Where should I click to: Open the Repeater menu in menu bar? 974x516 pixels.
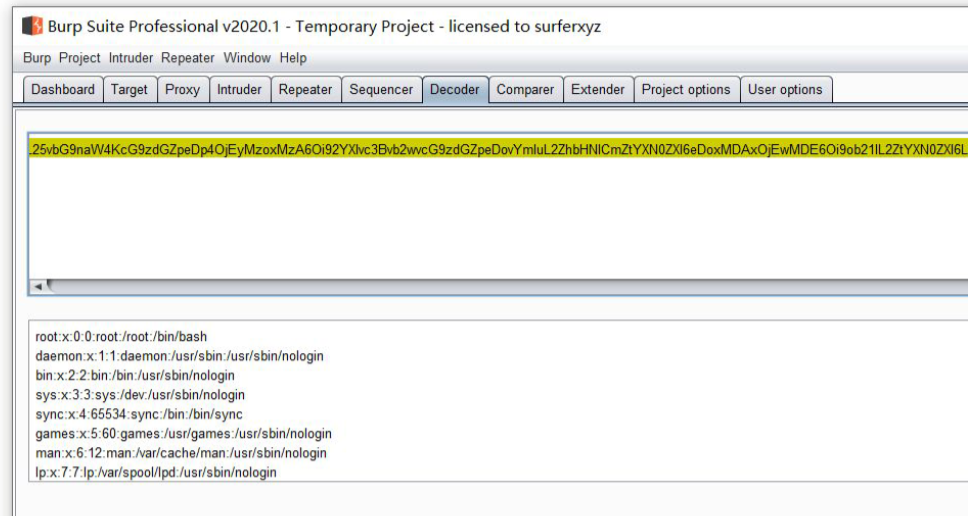[x=188, y=58]
